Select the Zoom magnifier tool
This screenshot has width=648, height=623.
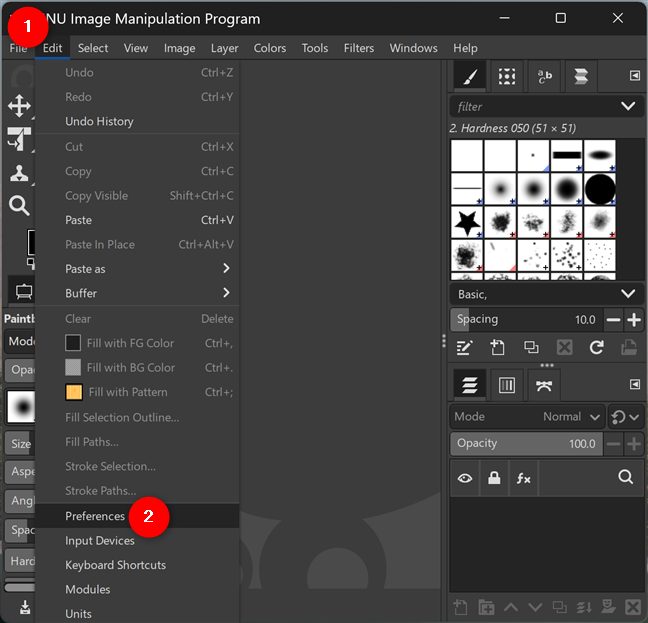point(19,205)
